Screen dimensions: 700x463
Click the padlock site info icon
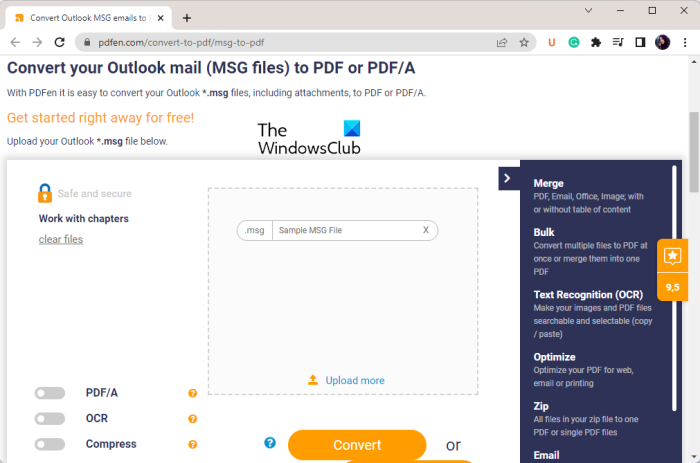88,42
